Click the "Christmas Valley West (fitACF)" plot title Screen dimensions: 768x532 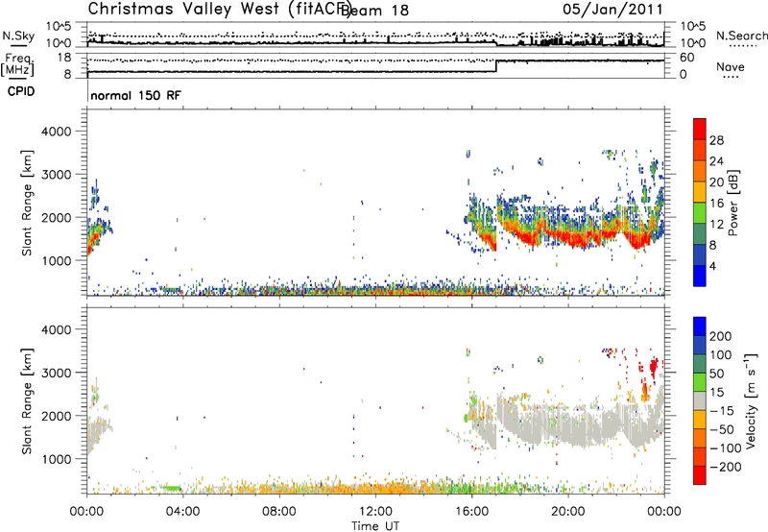(x=219, y=10)
